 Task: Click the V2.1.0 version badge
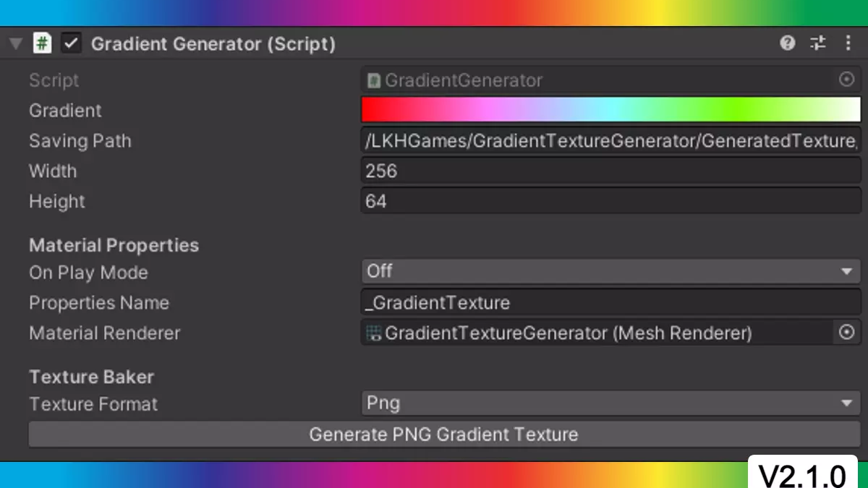[802, 475]
